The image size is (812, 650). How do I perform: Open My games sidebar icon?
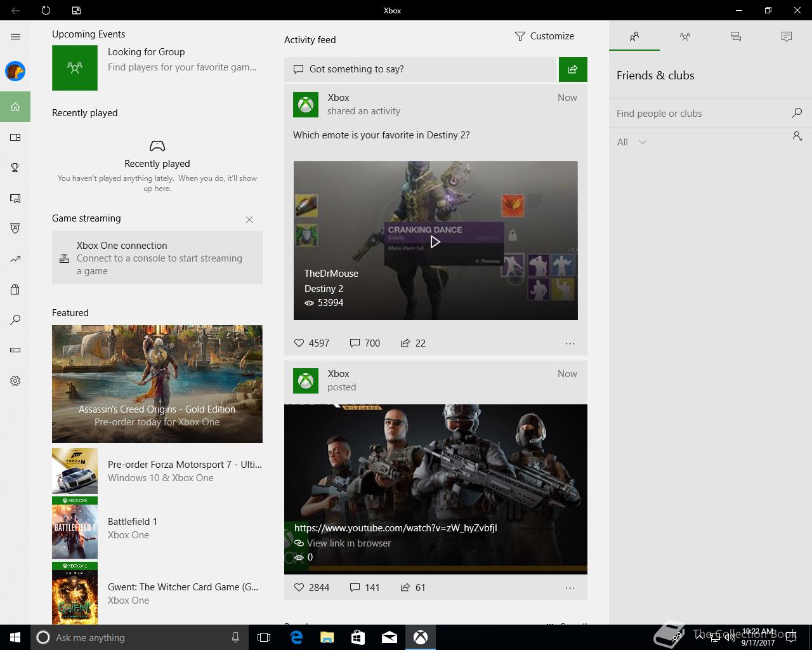pyautogui.click(x=15, y=137)
